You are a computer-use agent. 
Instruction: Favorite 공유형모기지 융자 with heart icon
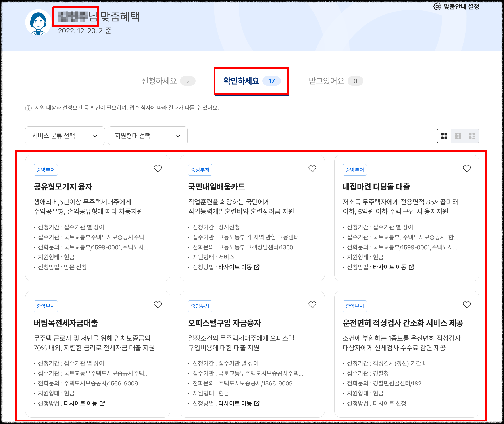[158, 168]
